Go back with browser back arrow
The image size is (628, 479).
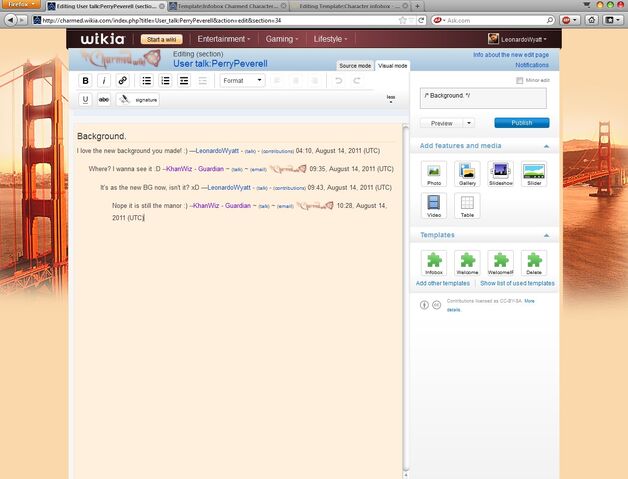tap(11, 20)
